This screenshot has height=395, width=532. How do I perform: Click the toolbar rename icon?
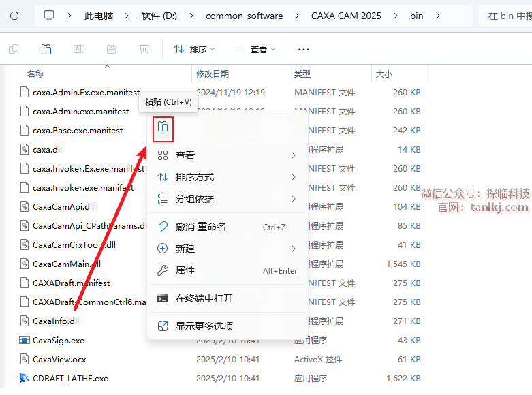79,49
